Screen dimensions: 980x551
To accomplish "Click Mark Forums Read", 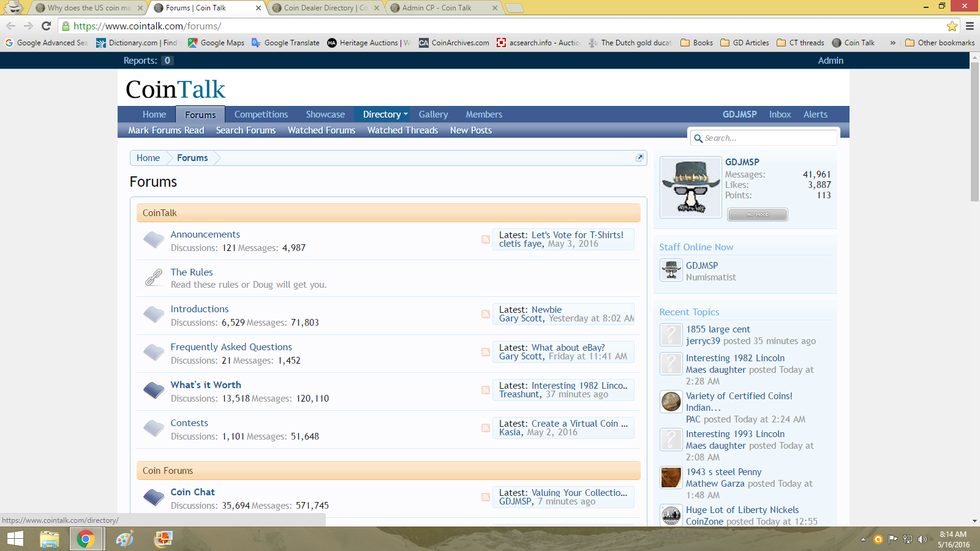I will click(x=166, y=130).
